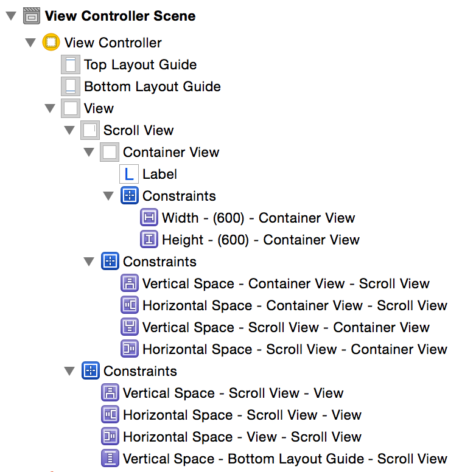Collapse Constraints group under Container View
This screenshot has height=472, width=476.
(x=108, y=196)
